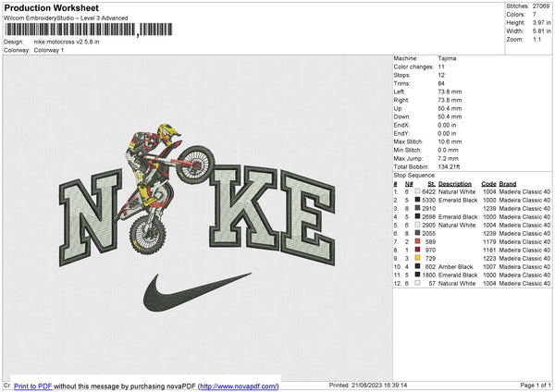Click the Wilcom EmbroideryStudio Level 3 Advanced text
The image size is (555, 392).
pos(66,18)
